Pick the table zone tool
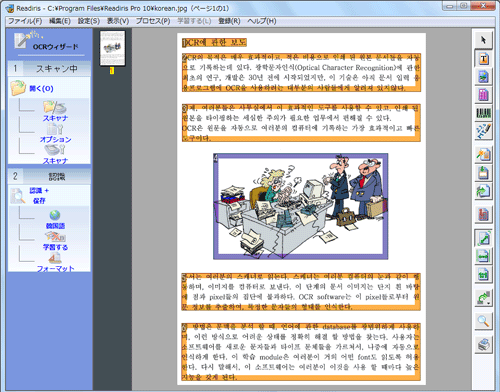Image resolution: width=500 pixels, height=392 pixels. (x=483, y=95)
